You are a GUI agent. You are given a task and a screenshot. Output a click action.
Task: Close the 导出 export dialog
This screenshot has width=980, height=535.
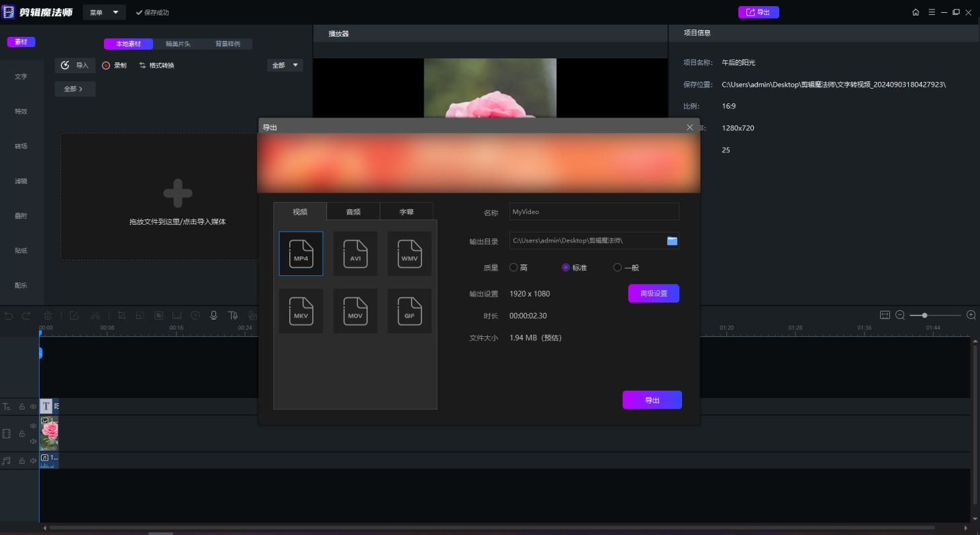(689, 127)
